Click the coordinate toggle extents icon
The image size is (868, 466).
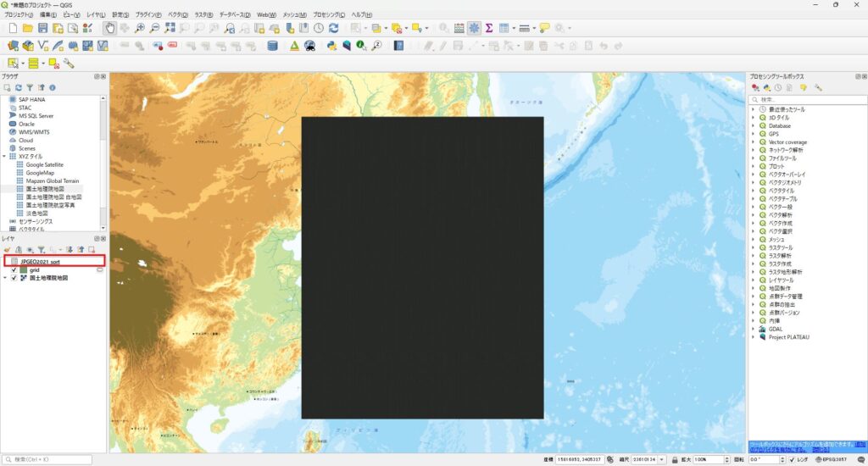(x=610, y=460)
